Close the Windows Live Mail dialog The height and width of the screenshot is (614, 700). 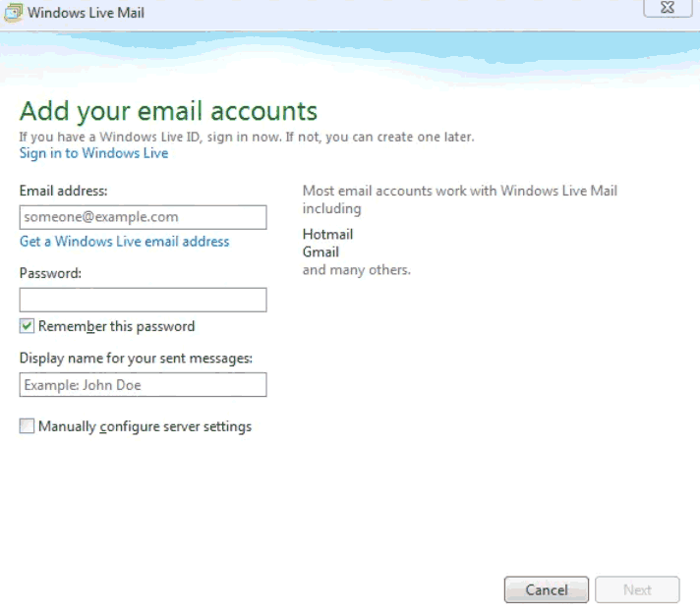pyautogui.click(x=668, y=8)
